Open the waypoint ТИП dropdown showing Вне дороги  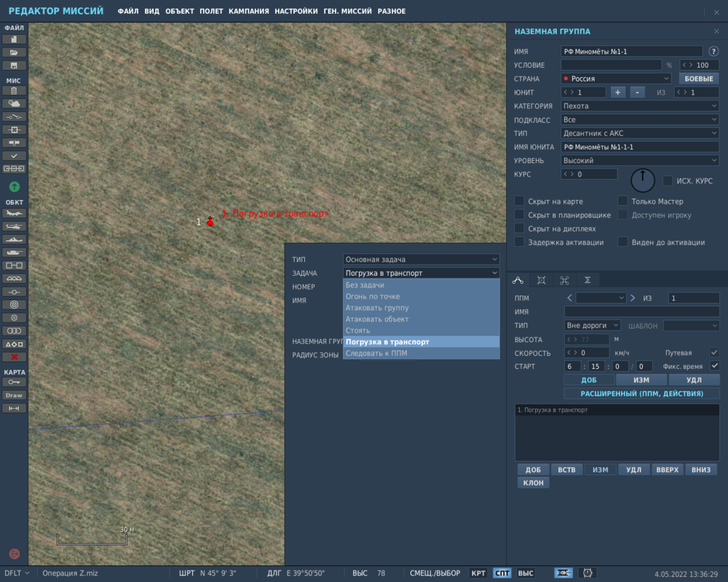click(x=593, y=325)
